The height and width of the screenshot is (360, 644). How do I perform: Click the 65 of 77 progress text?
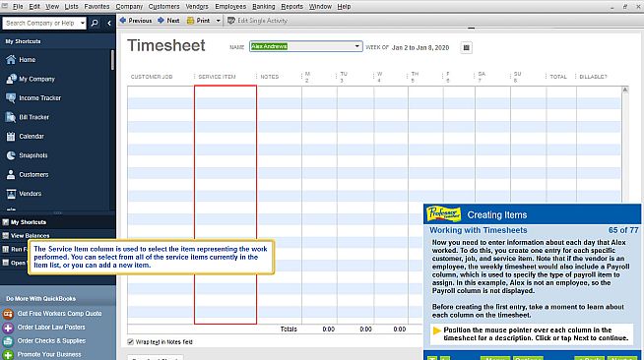pyautogui.click(x=623, y=230)
